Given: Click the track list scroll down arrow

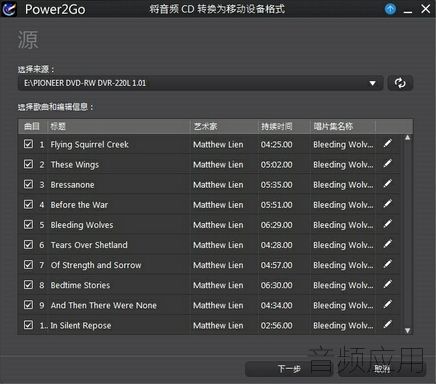Looking at the screenshot, I should (x=407, y=331).
